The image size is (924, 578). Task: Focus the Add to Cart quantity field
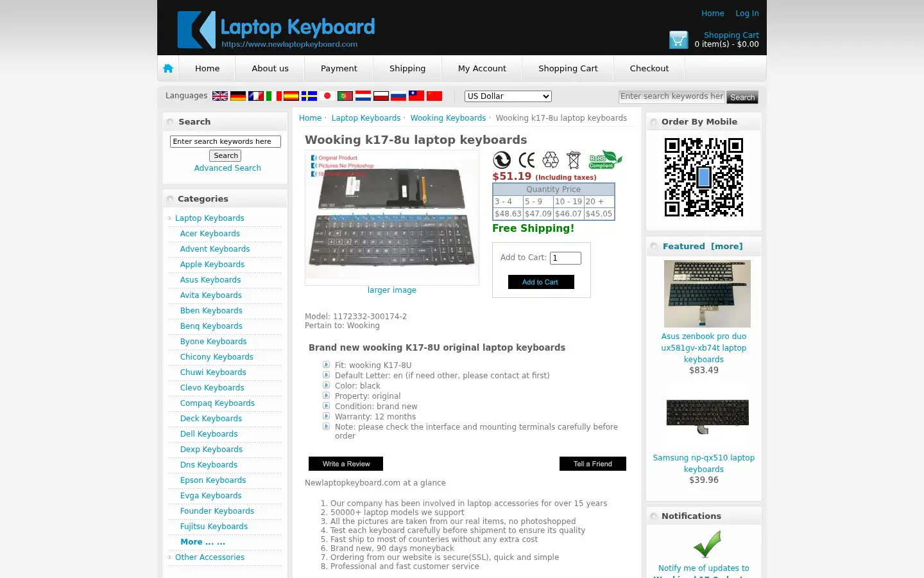coord(565,258)
